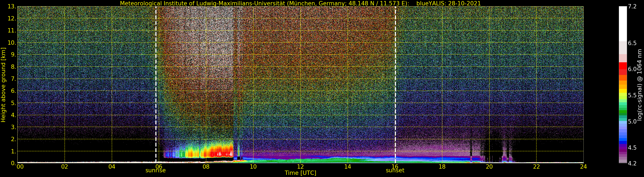Click the 'log(rc-signal) @ 1064 nm' colorbar label
The width and height of the screenshot is (644, 177).
(x=639, y=85)
